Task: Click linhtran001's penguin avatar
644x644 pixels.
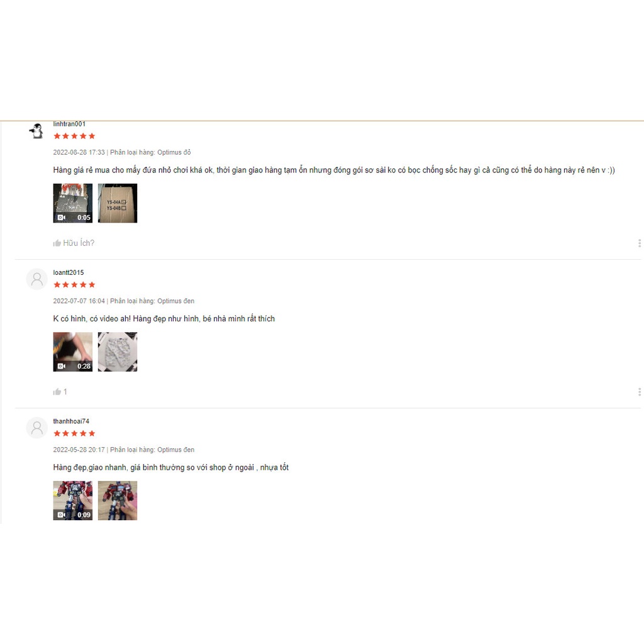Action: click(x=36, y=131)
